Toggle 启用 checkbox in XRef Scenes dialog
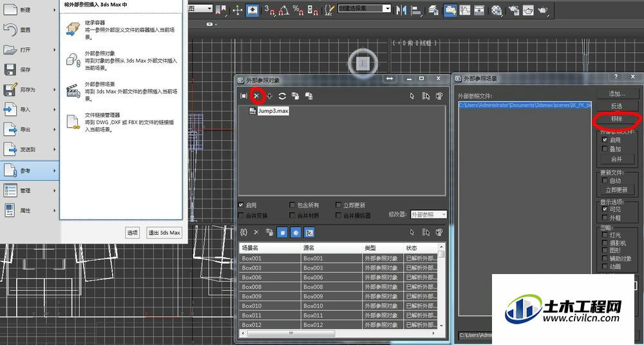The width and height of the screenshot is (644, 345). click(605, 140)
